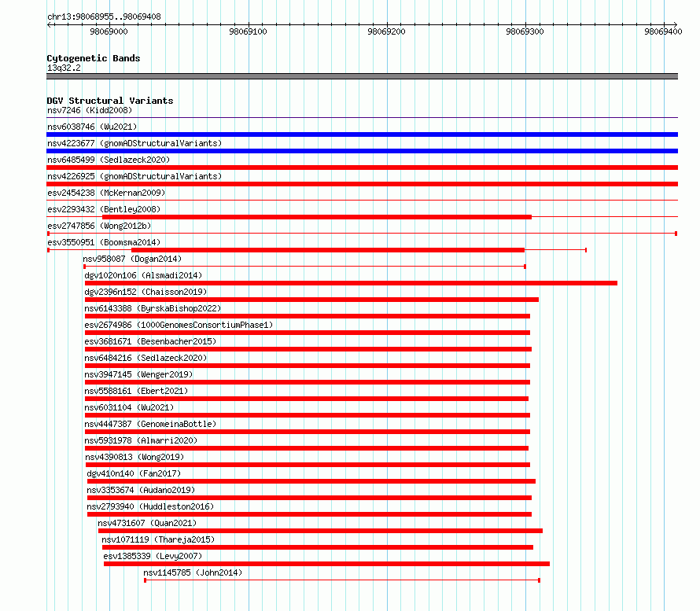Screen dimensions: 700x611
Task: Click ruler position 98069300
Action: tap(525, 31)
